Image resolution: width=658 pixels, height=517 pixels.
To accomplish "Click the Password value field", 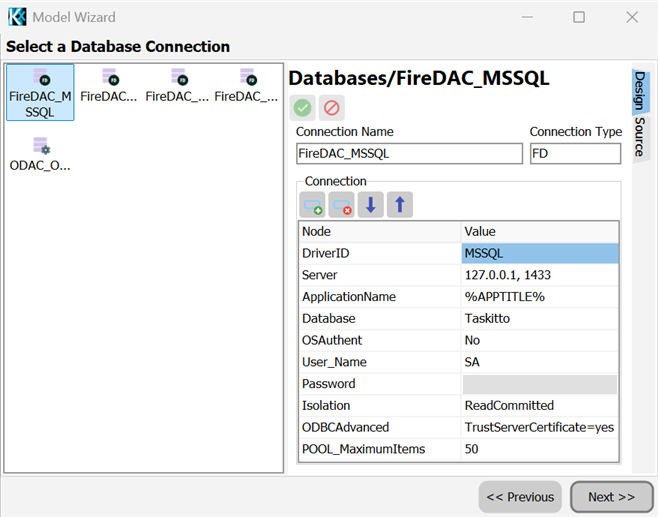I will 540,384.
